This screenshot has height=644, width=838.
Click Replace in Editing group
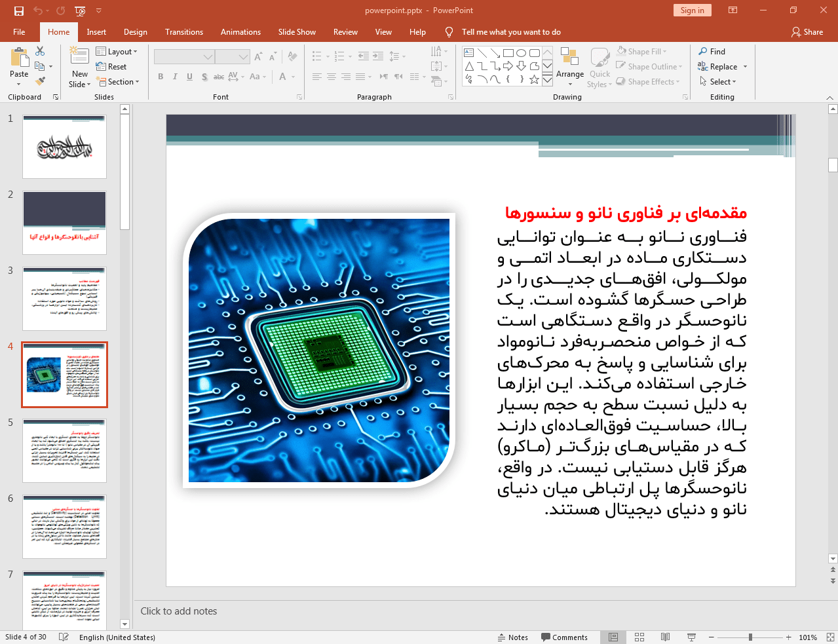[722, 66]
